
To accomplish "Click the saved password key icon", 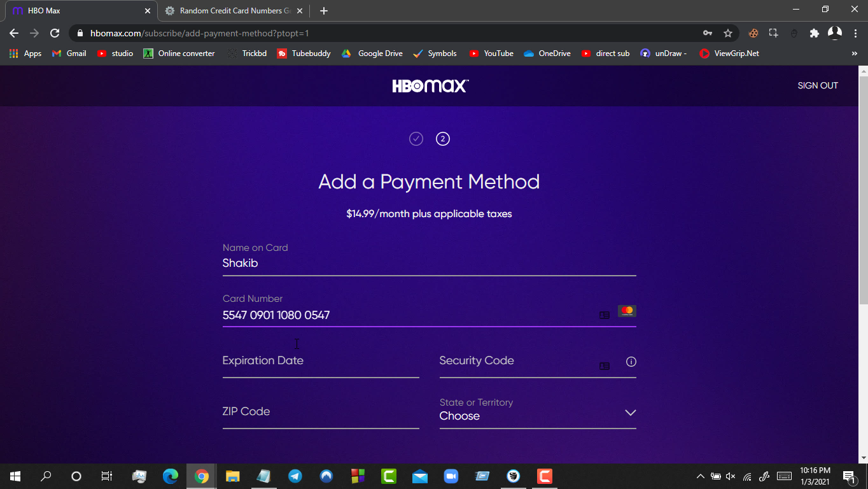I will point(707,33).
